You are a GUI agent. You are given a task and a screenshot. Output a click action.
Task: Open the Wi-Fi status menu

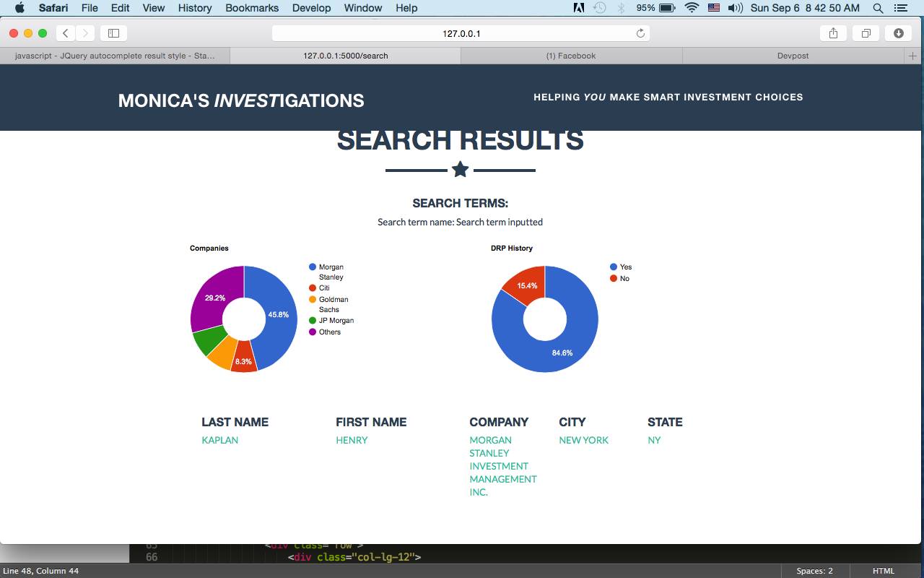tap(692, 8)
